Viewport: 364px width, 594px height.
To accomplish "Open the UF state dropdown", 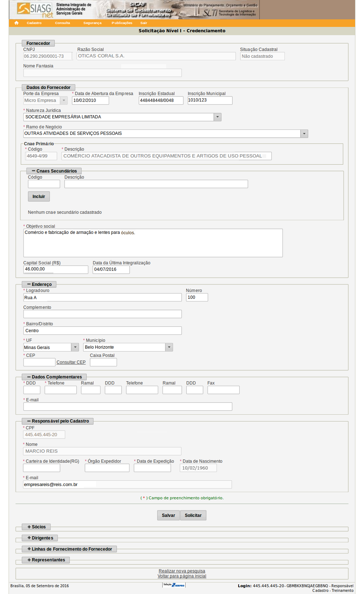I will [x=75, y=347].
